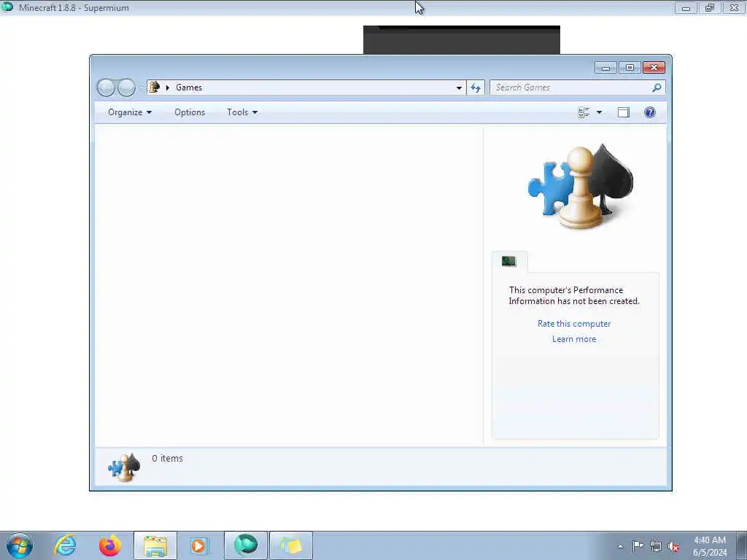Open the Windows Start menu

pyautogui.click(x=20, y=545)
